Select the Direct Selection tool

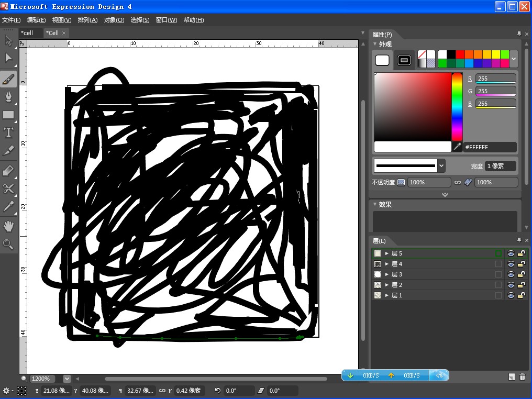point(8,58)
